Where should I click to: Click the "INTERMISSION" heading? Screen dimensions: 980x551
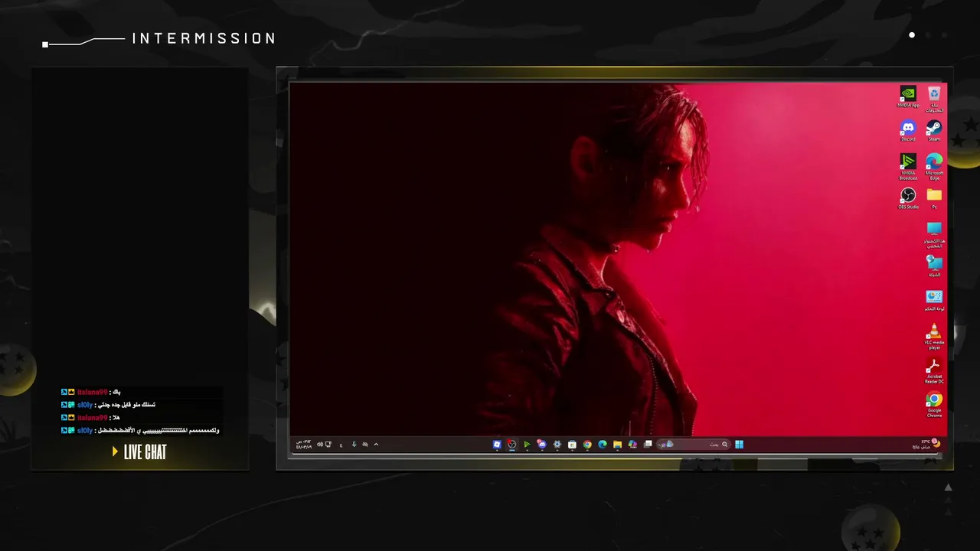(x=204, y=38)
